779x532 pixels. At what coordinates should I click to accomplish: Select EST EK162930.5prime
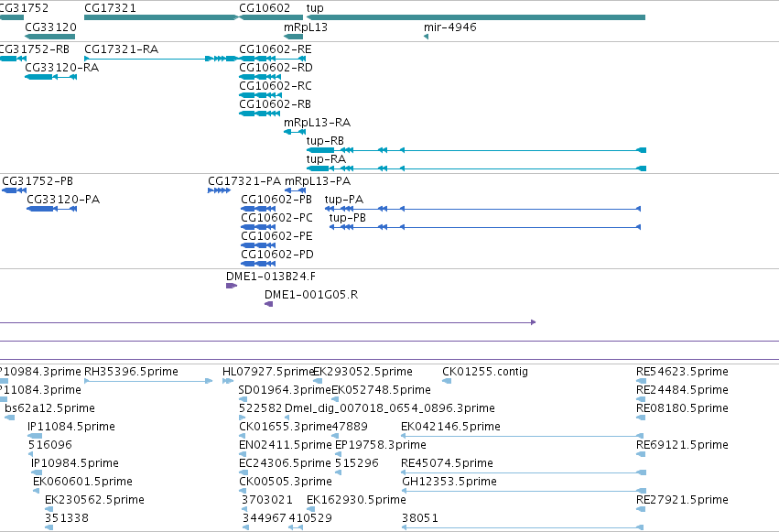[310, 509]
